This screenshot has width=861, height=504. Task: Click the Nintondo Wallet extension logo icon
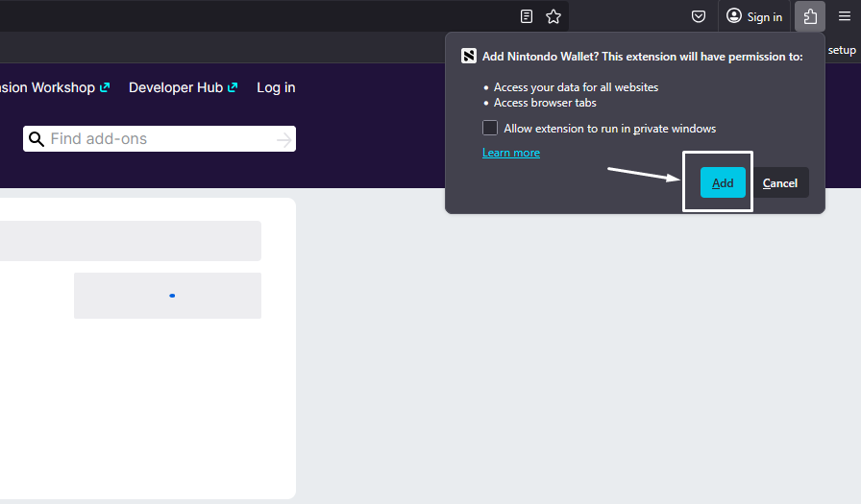point(468,56)
